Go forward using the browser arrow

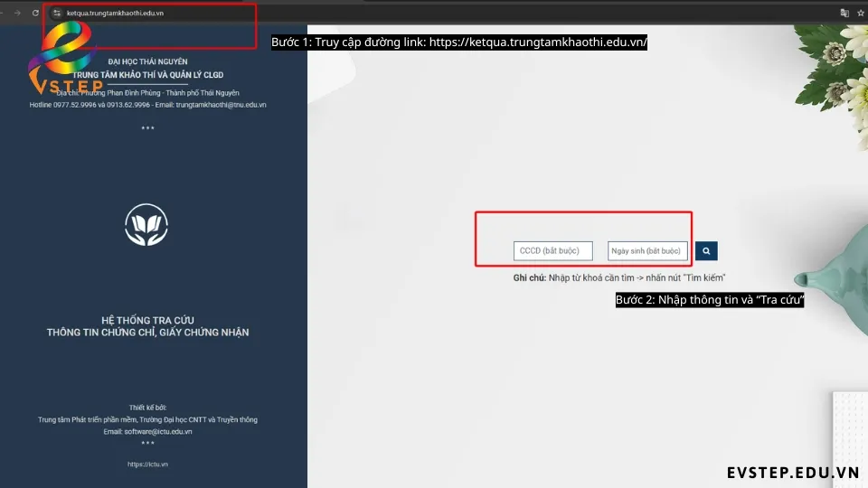(x=18, y=13)
